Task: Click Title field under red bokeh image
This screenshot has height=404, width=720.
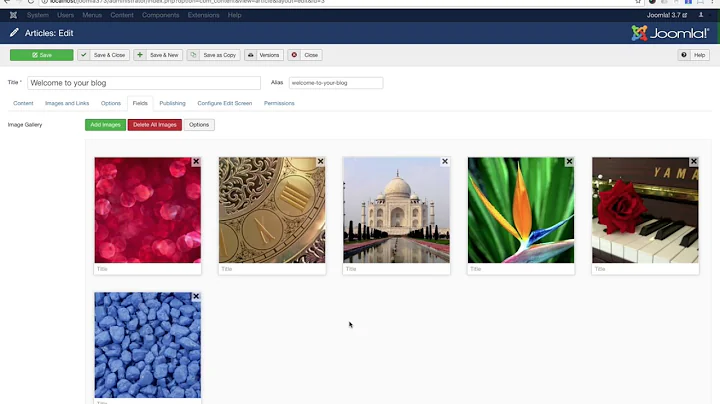Action: 147,269
